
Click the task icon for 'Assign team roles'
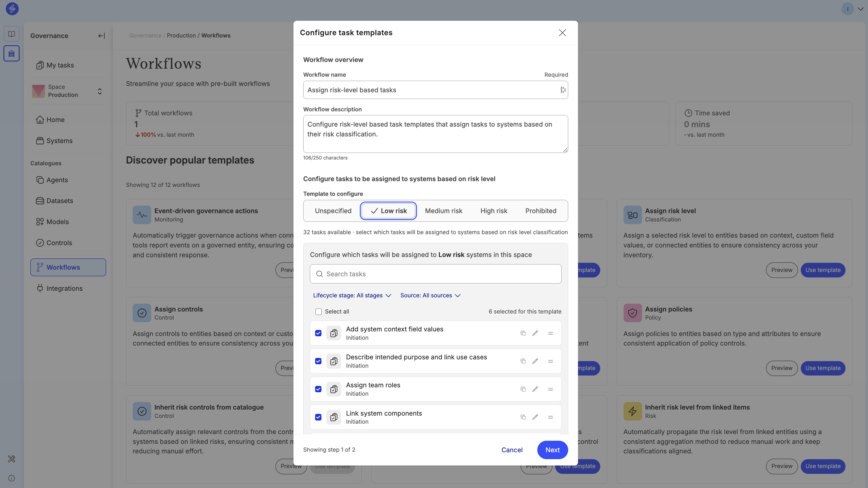click(x=334, y=389)
